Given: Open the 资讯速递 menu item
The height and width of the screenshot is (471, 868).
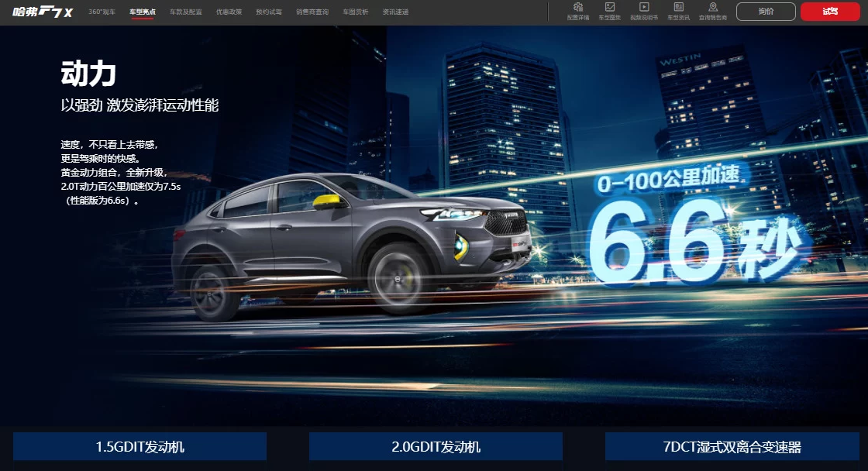Looking at the screenshot, I should 395,12.
